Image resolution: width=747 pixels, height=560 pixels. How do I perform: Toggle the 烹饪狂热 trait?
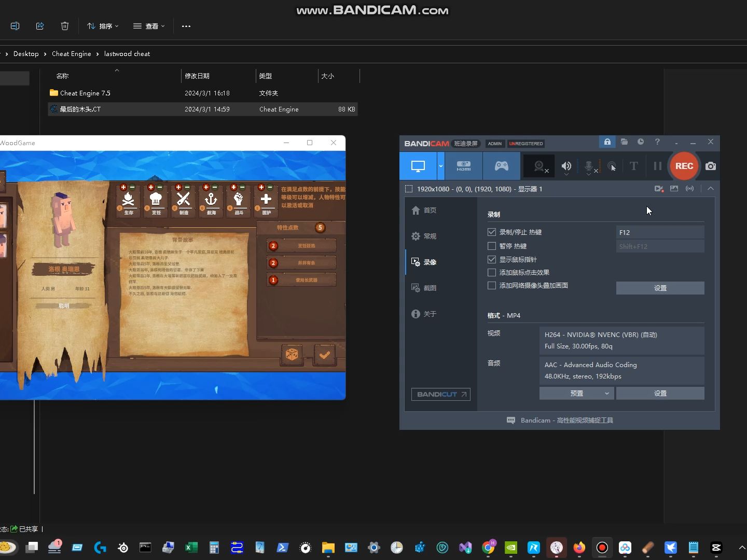(302, 246)
